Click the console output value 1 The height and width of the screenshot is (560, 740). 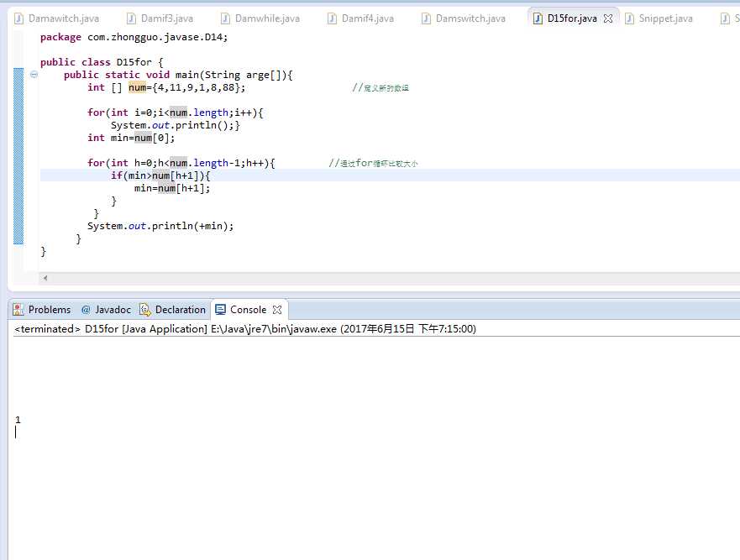click(x=18, y=420)
